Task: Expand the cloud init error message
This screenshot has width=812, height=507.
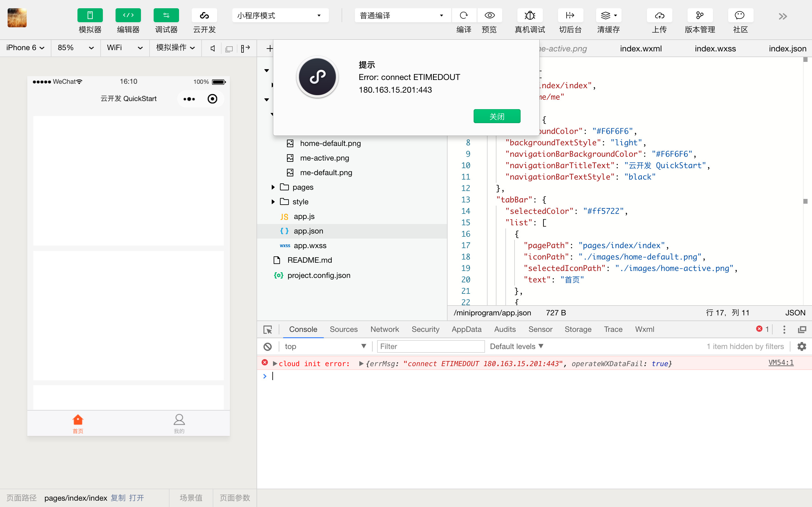Action: pos(275,364)
